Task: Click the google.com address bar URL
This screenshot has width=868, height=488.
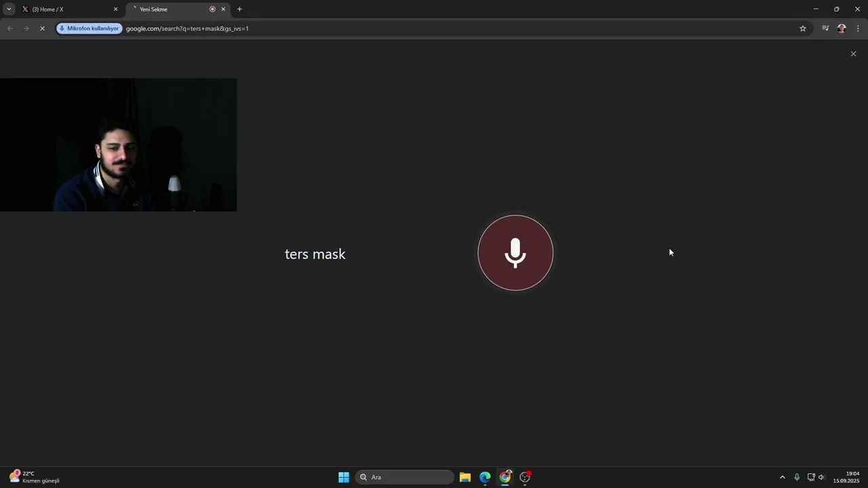Action: tap(187, 28)
